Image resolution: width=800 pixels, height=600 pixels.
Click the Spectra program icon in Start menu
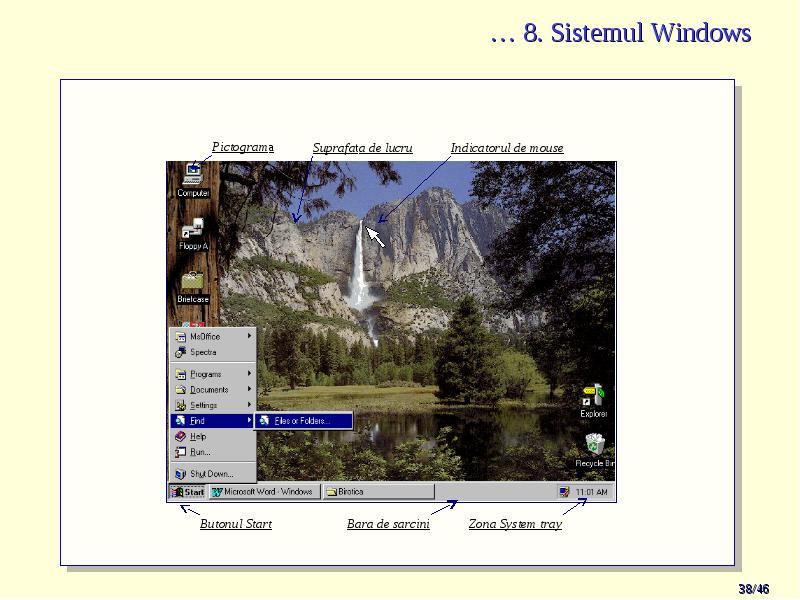tap(181, 352)
